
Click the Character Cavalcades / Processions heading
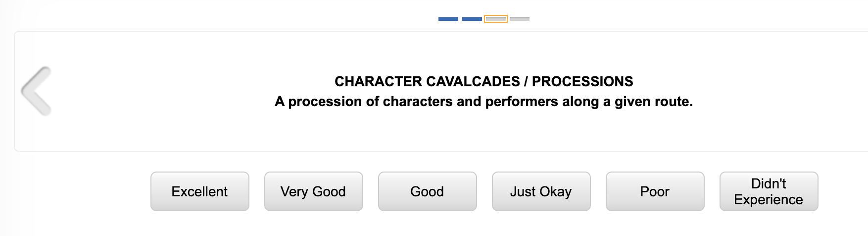[x=483, y=81]
